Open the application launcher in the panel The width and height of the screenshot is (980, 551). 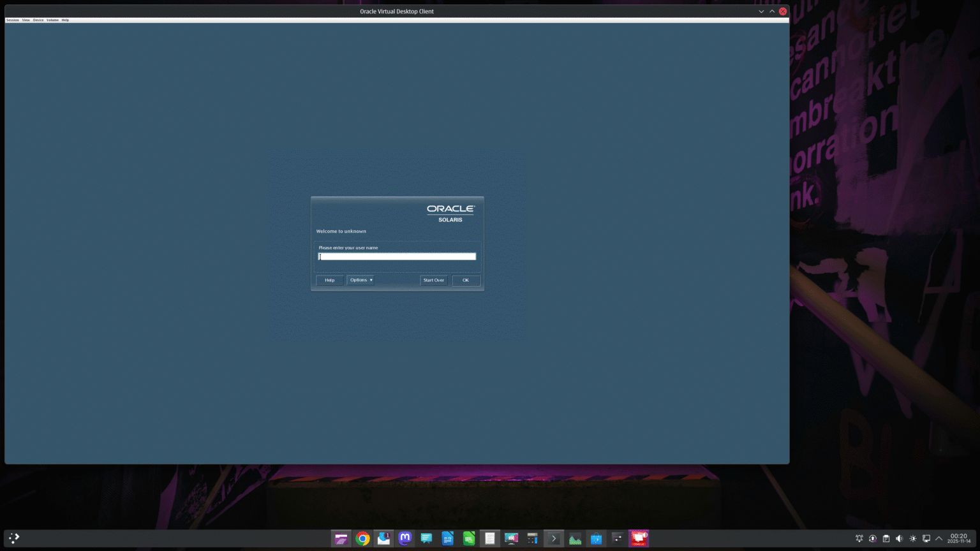[x=14, y=538]
